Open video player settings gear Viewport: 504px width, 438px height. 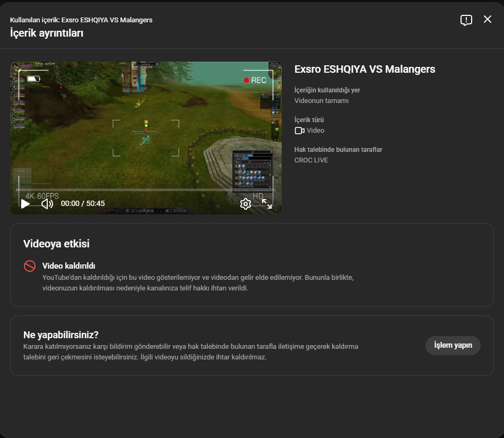(246, 203)
